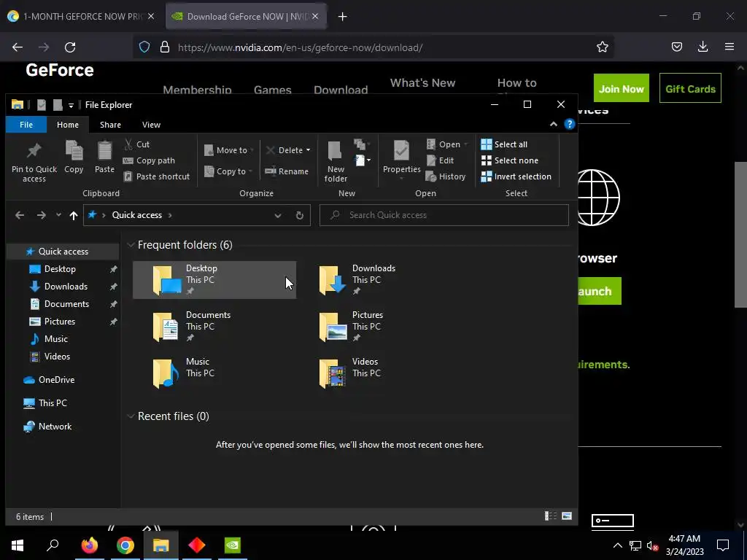
Task: Open the File tab in File Explorer
Action: click(26, 125)
